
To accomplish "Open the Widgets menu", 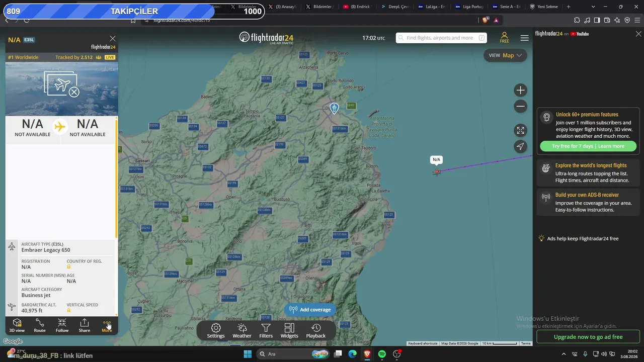I will tap(289, 331).
